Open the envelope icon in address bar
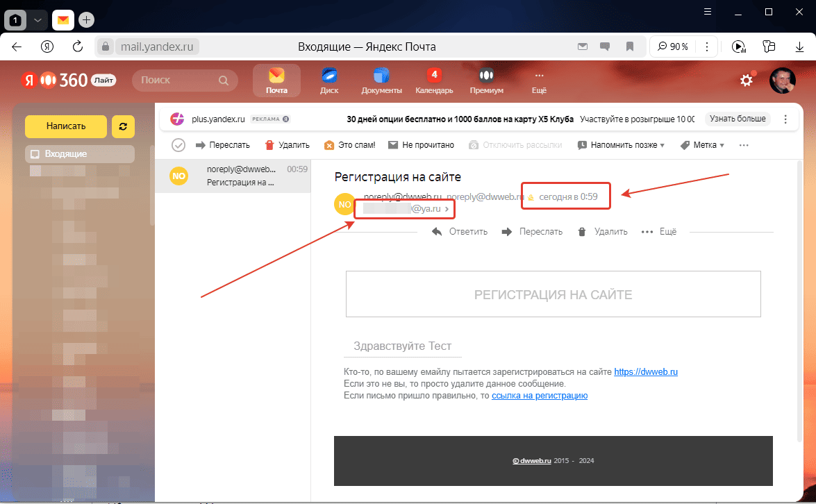 coord(583,47)
